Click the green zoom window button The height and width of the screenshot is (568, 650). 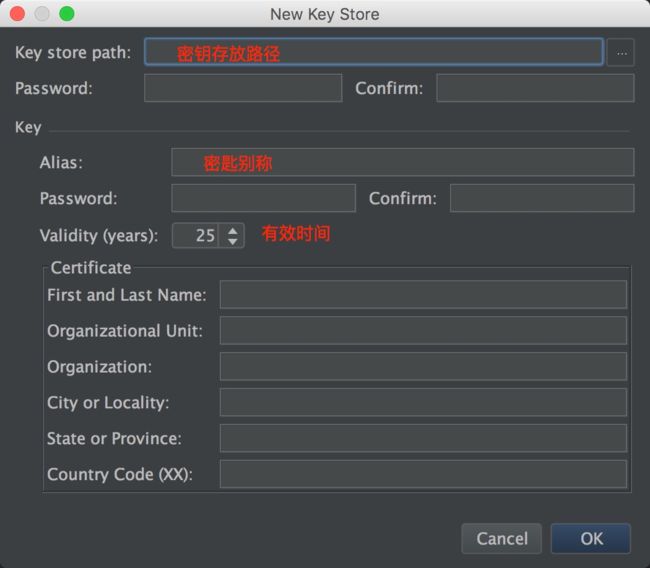coord(67,14)
